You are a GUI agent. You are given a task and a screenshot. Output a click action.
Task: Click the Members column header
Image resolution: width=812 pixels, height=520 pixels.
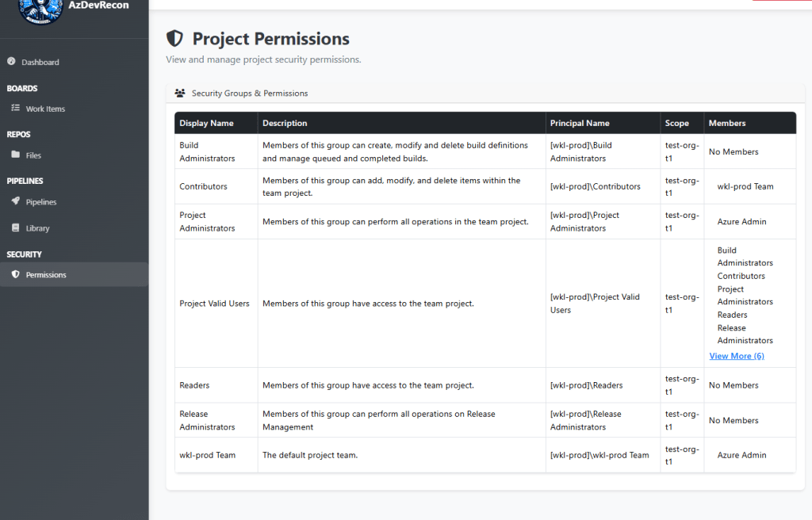click(x=727, y=124)
